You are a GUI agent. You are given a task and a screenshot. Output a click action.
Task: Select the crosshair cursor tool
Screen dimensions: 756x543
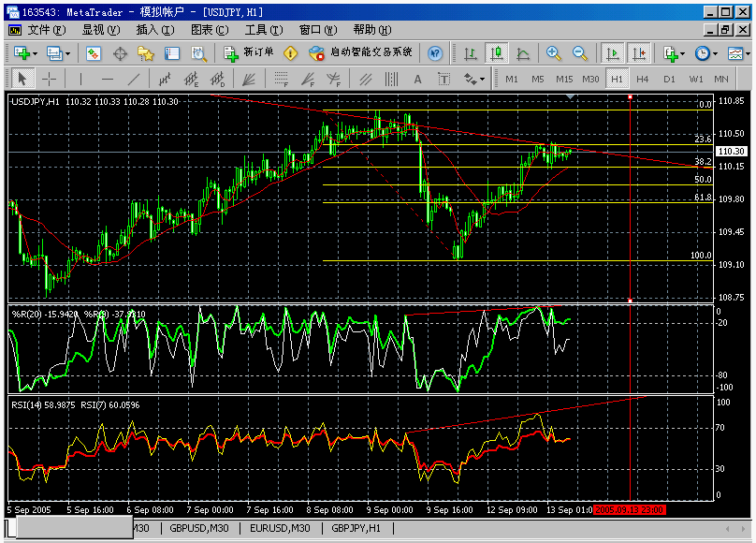coord(48,80)
